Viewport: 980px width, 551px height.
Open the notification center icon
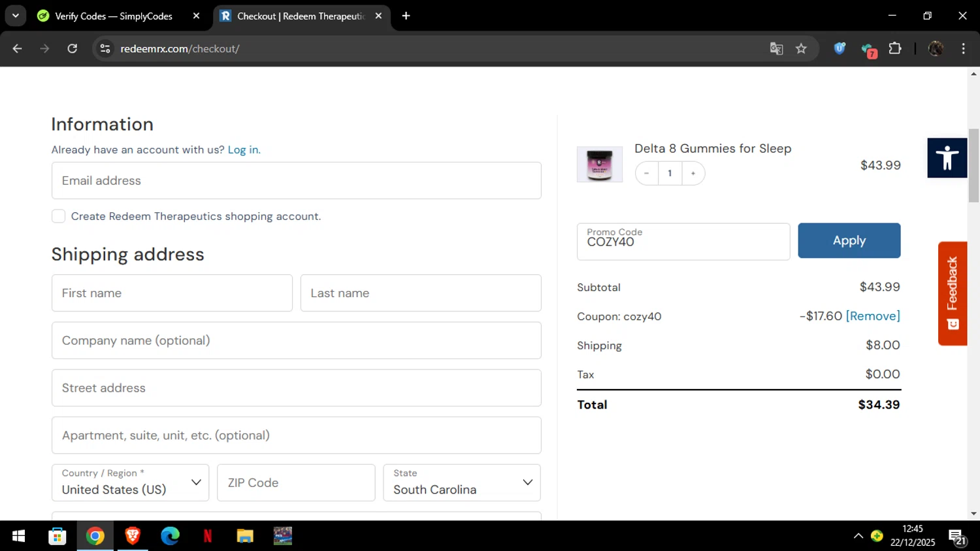pos(958,537)
